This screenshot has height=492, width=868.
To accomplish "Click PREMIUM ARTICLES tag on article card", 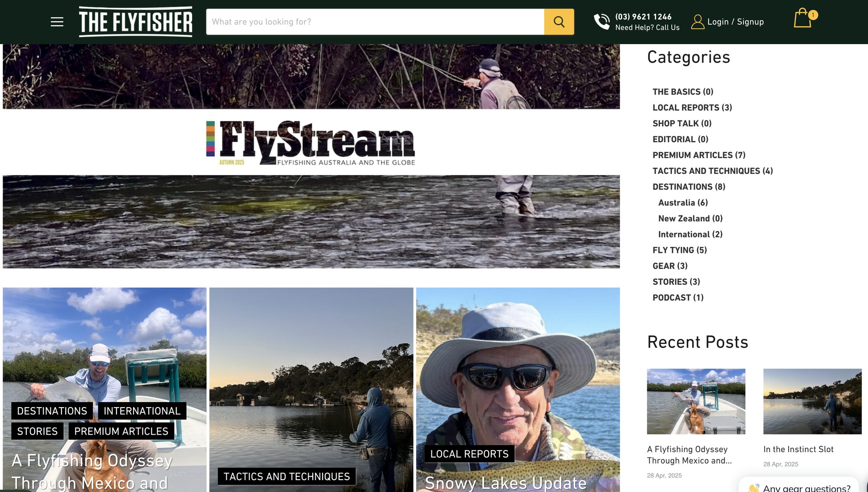I will tap(121, 431).
